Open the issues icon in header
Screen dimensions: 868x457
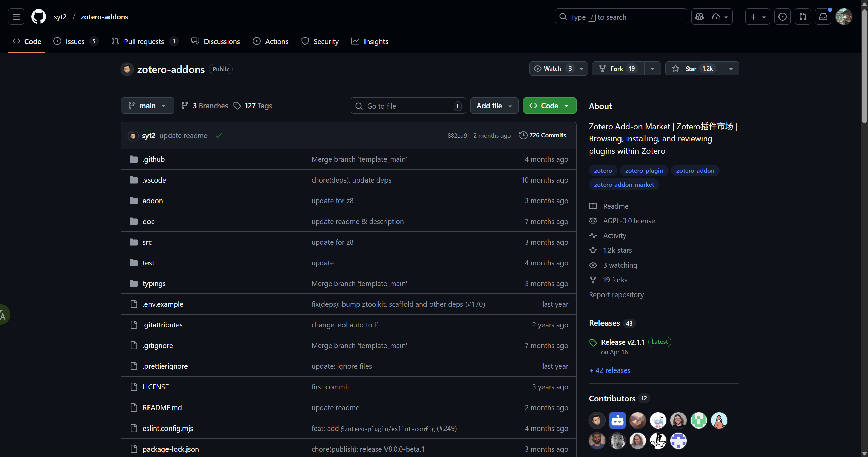tap(782, 17)
